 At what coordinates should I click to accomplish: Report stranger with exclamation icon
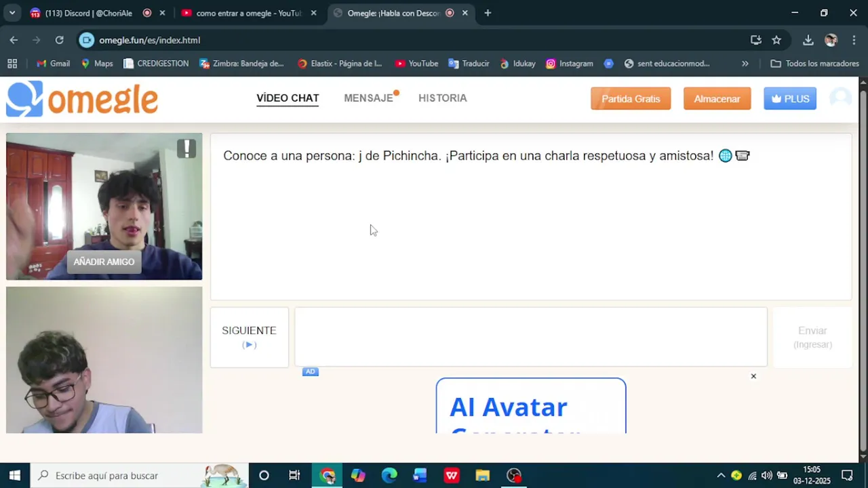click(x=186, y=148)
